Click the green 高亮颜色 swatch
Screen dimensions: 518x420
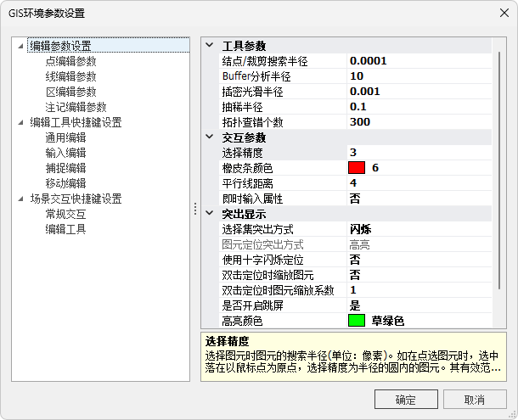[x=357, y=321]
